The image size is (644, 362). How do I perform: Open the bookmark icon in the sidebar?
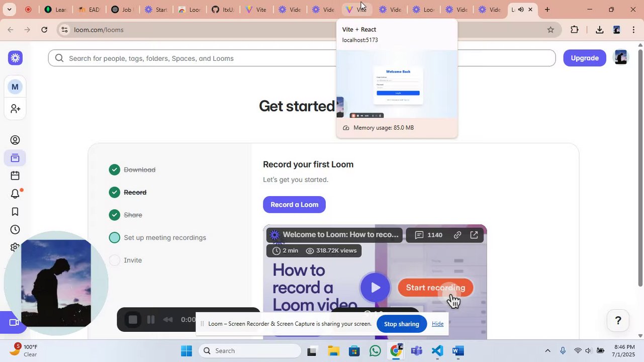click(15, 212)
